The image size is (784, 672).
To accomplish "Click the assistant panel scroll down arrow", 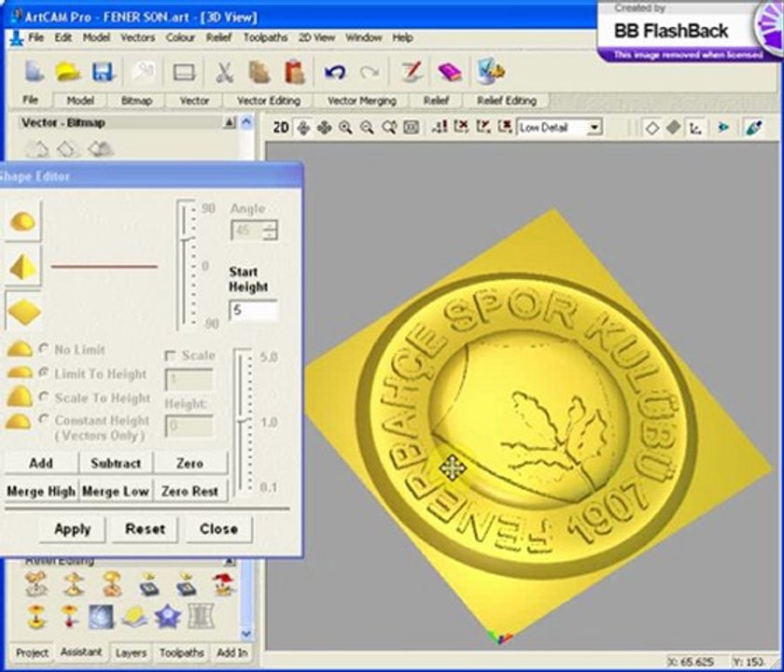I will coord(246,634).
